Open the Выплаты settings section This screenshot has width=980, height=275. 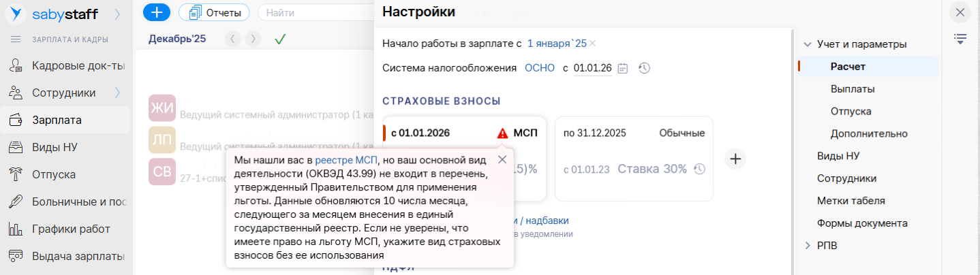[853, 88]
